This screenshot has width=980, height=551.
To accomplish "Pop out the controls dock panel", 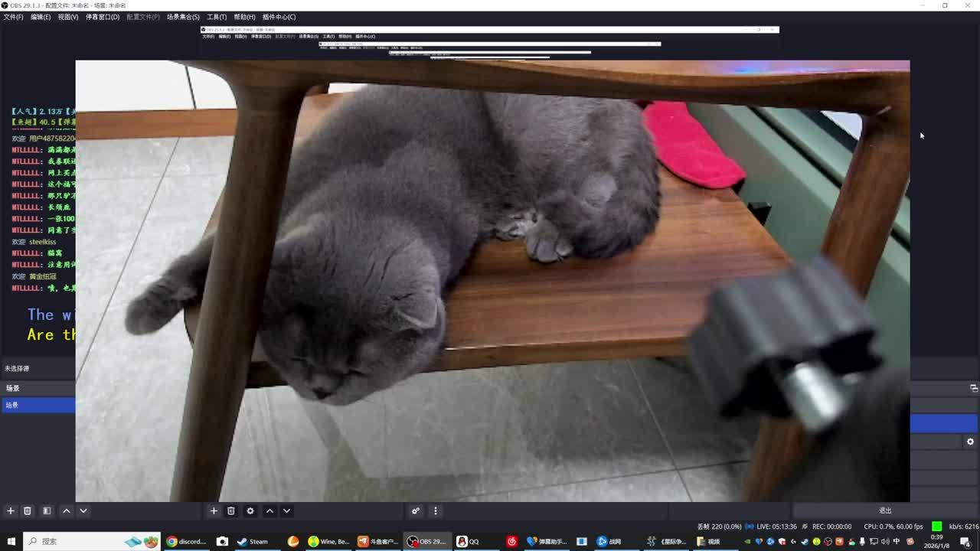I will coord(973,388).
